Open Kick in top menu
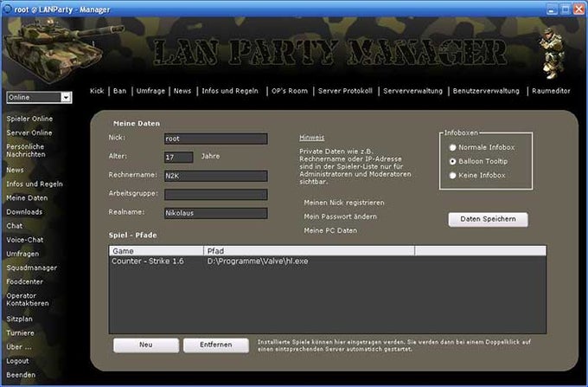 [97, 91]
